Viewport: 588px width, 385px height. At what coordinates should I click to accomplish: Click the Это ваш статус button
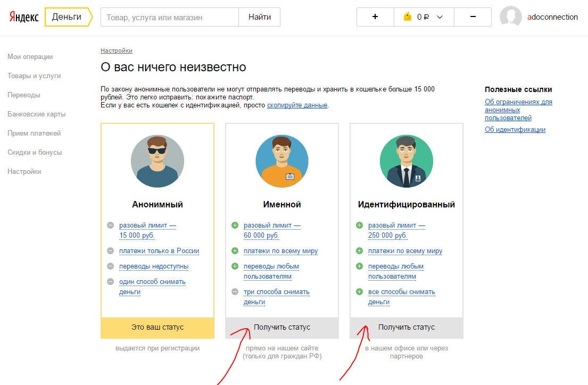click(x=158, y=328)
